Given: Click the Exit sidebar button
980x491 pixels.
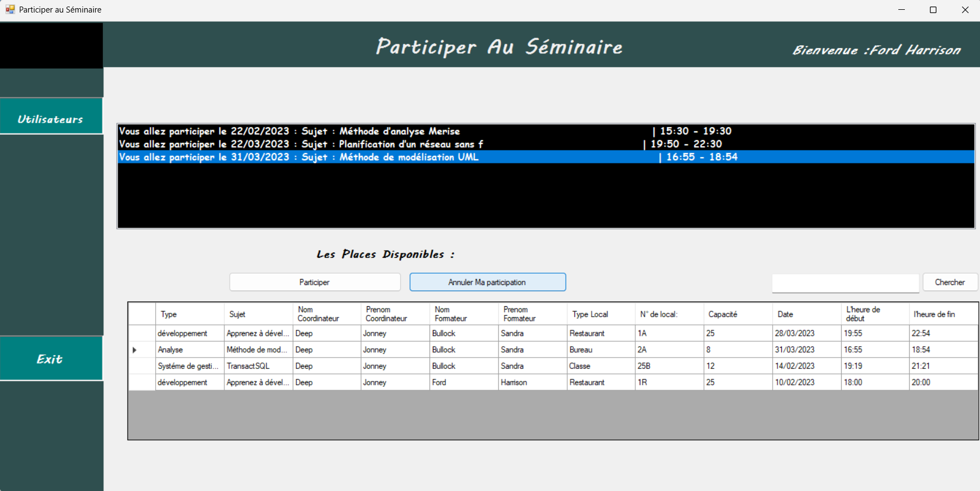Looking at the screenshot, I should [51, 358].
